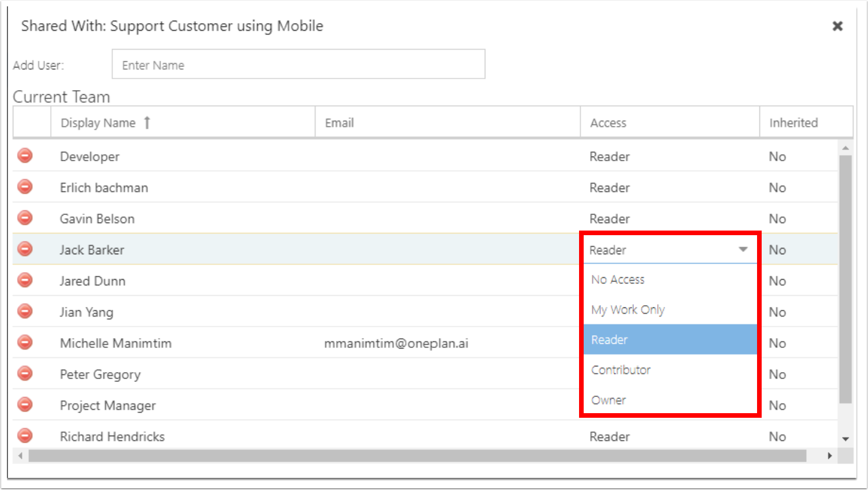Screen dimensions: 868x490
Task: Choose Contributor access level
Action: (x=670, y=370)
